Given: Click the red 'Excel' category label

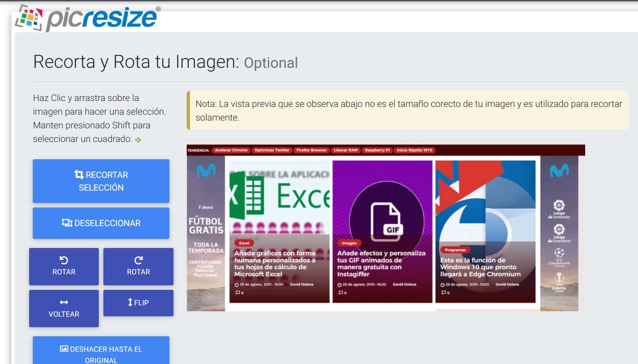Looking at the screenshot, I should click(244, 243).
